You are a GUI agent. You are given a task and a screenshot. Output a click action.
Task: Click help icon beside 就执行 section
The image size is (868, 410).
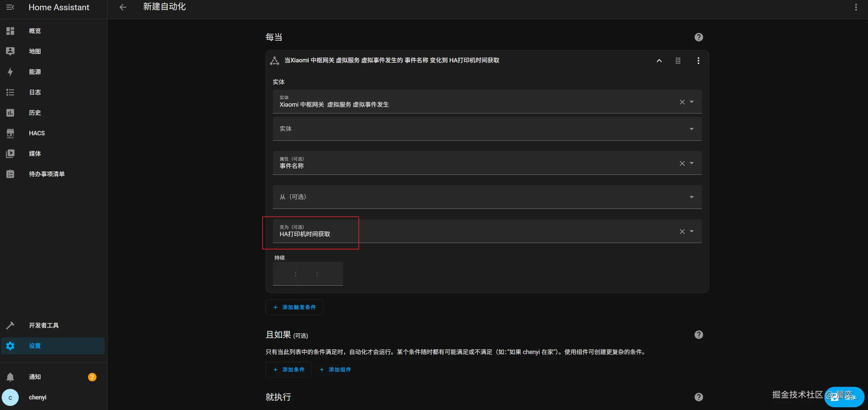point(698,397)
